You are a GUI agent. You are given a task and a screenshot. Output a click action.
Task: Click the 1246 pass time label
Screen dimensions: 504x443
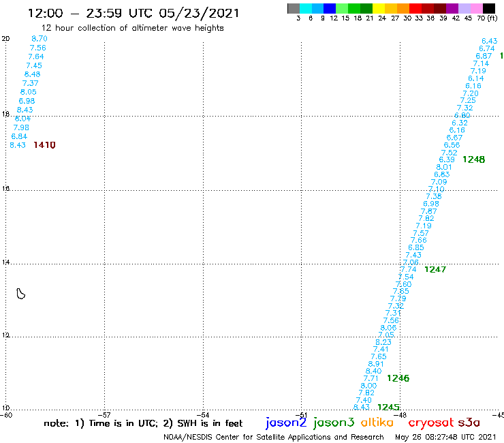(398, 378)
